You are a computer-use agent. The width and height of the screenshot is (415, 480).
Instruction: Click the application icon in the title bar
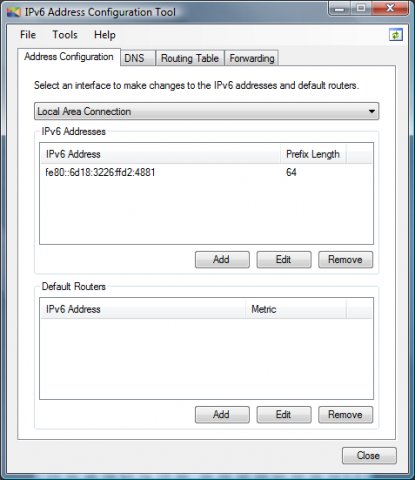click(14, 13)
